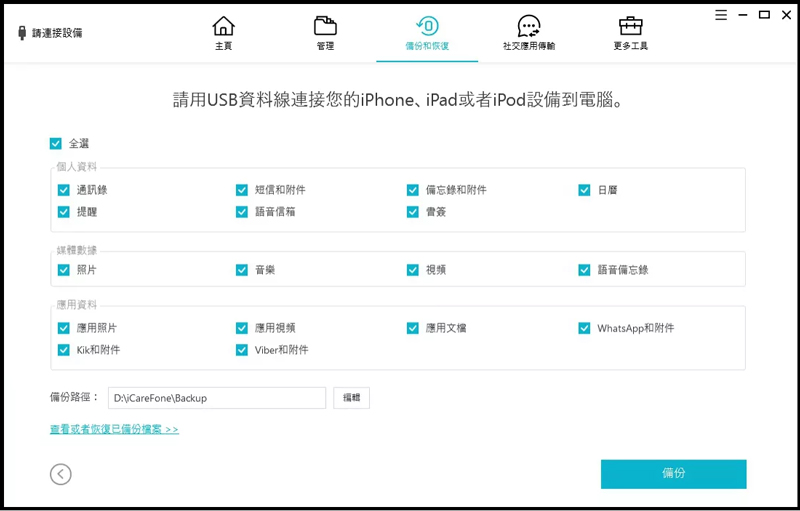Uncheck the 音樂 checkbox
800x511 pixels.
point(242,270)
